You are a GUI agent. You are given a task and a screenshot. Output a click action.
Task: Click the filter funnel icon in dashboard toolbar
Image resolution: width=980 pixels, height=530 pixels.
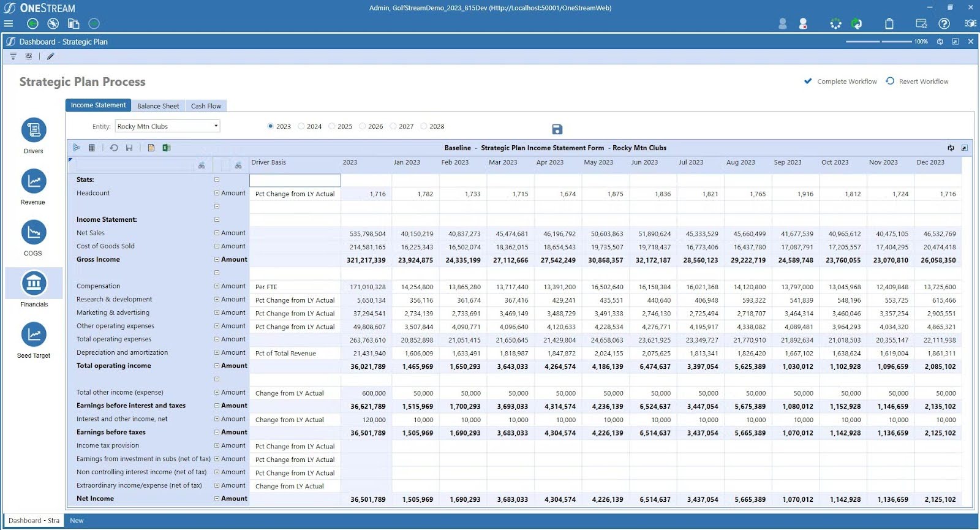click(13, 56)
